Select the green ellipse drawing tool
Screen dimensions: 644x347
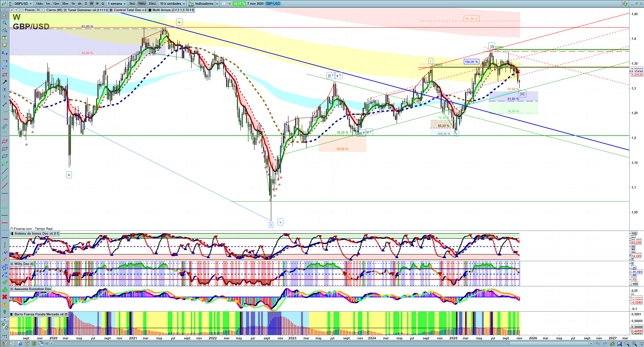coord(5,156)
